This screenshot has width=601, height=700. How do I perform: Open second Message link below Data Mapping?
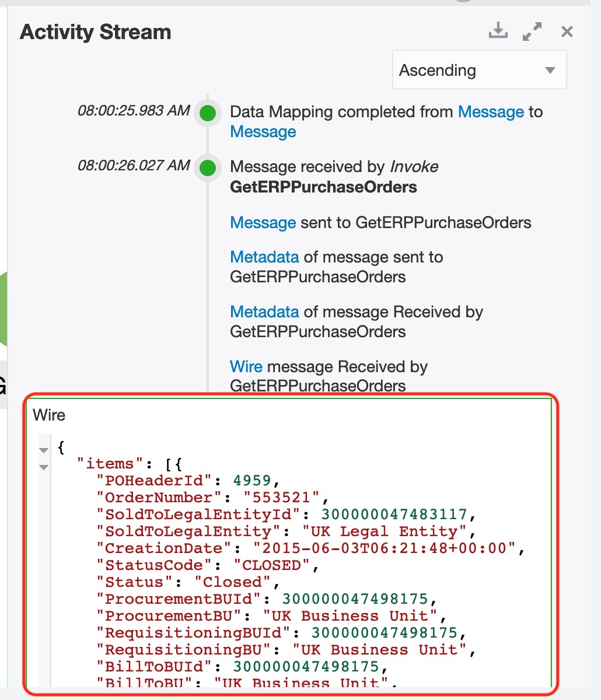pos(263,132)
